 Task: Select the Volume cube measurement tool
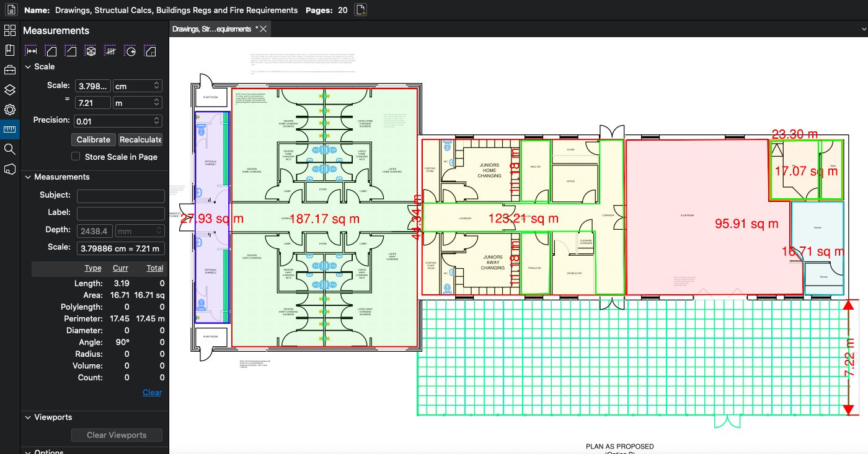tap(91, 51)
